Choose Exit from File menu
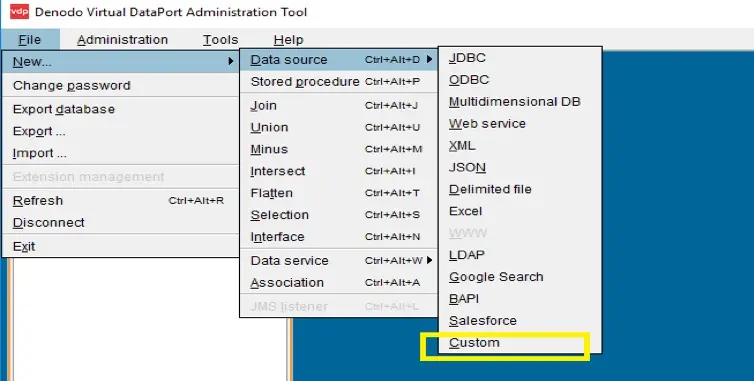 [121, 246]
